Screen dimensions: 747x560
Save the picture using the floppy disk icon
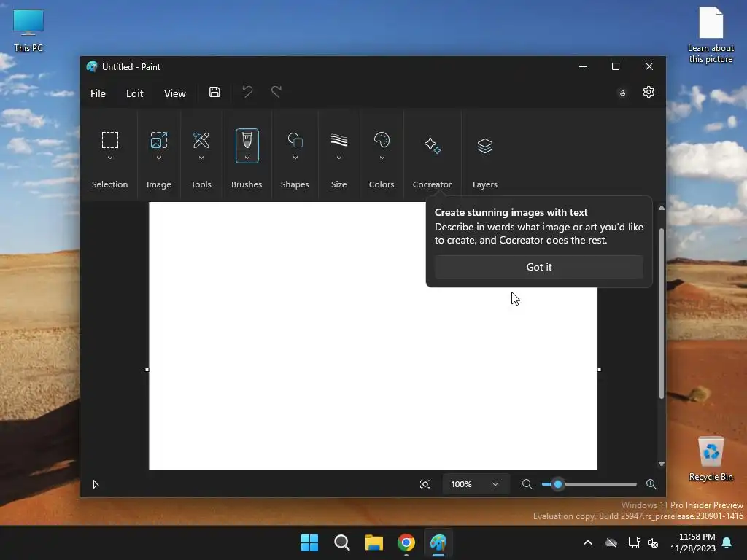pyautogui.click(x=214, y=93)
